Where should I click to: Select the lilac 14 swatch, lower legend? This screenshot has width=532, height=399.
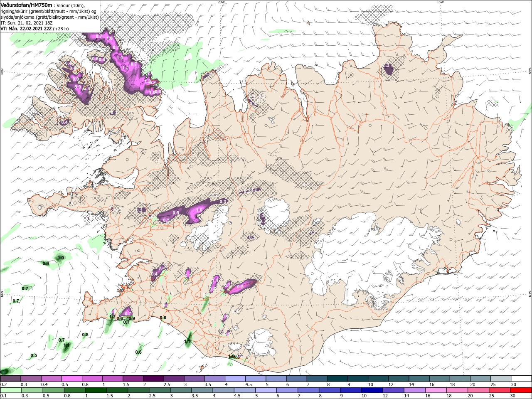(414, 390)
